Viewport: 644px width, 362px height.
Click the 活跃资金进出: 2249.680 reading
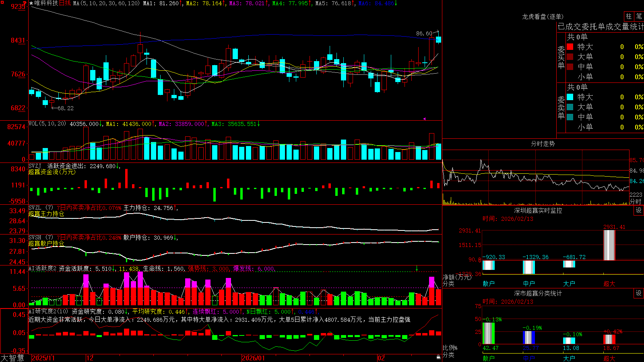click(x=82, y=166)
